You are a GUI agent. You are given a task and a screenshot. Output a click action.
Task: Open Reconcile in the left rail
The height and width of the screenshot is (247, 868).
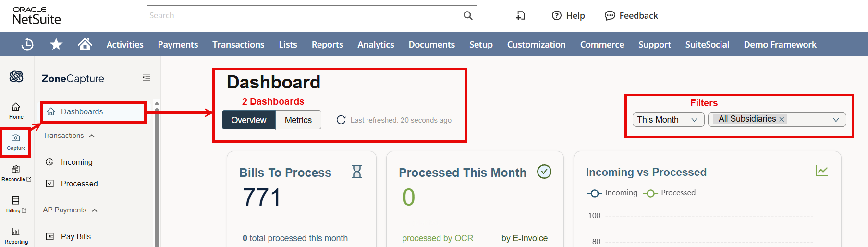tap(16, 173)
